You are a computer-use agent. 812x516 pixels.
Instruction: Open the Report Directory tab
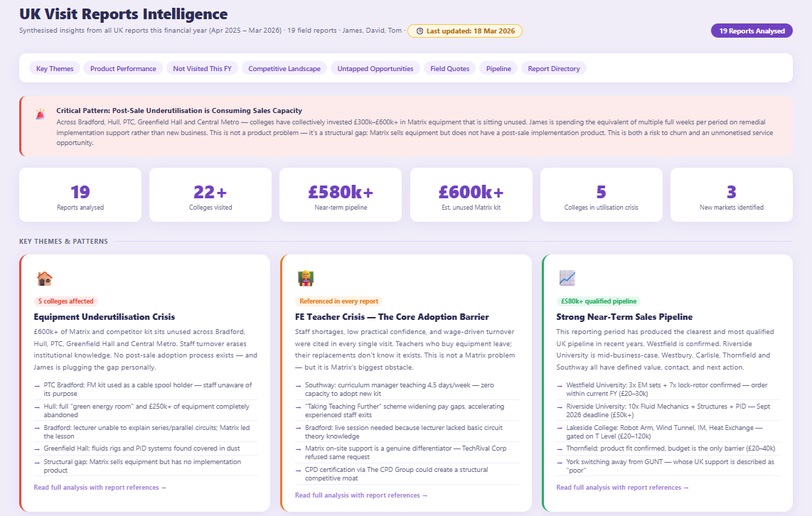tap(555, 68)
